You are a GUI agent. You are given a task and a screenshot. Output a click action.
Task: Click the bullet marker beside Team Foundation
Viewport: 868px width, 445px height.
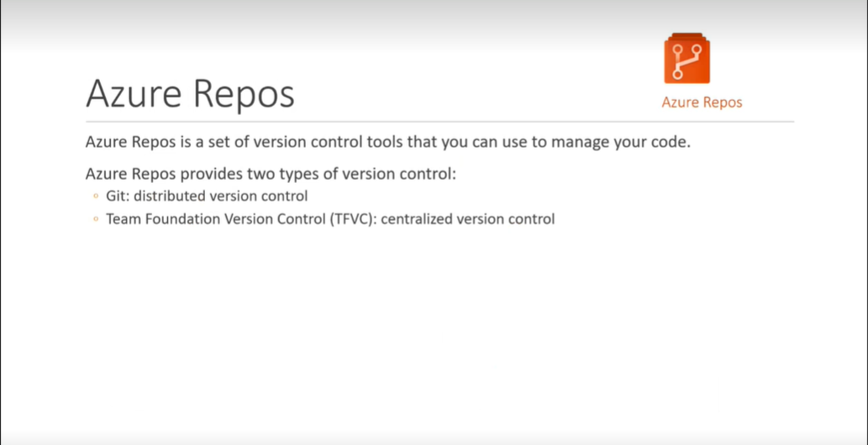96,220
